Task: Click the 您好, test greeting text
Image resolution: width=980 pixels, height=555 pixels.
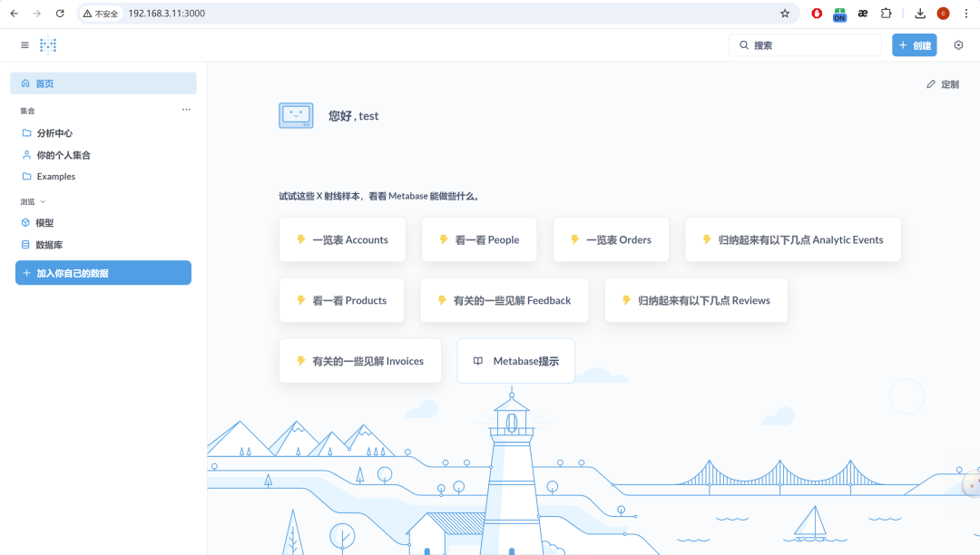Action: click(x=354, y=115)
